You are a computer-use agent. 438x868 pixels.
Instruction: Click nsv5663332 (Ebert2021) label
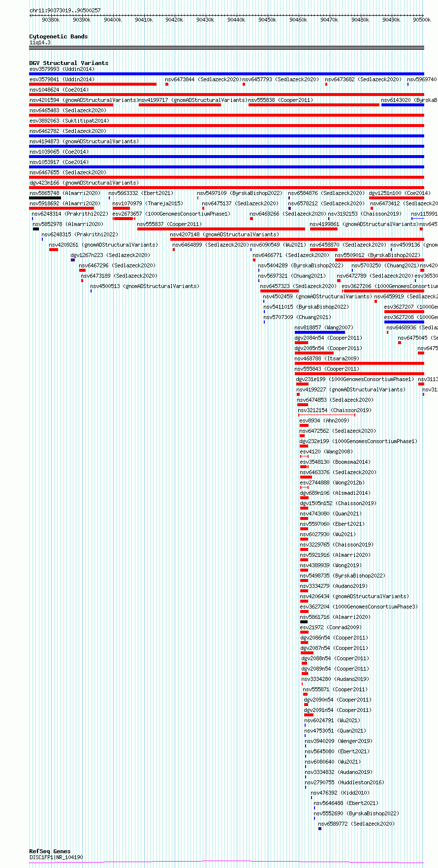coord(141,193)
